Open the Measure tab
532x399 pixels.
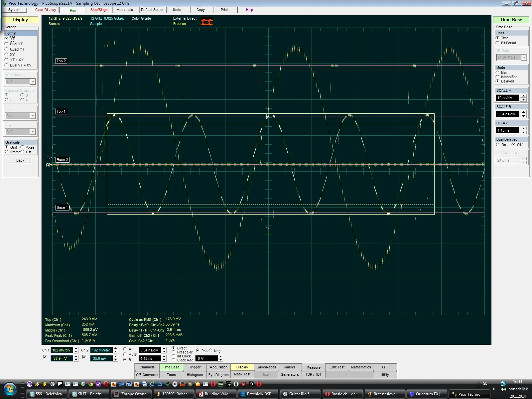tap(313, 367)
